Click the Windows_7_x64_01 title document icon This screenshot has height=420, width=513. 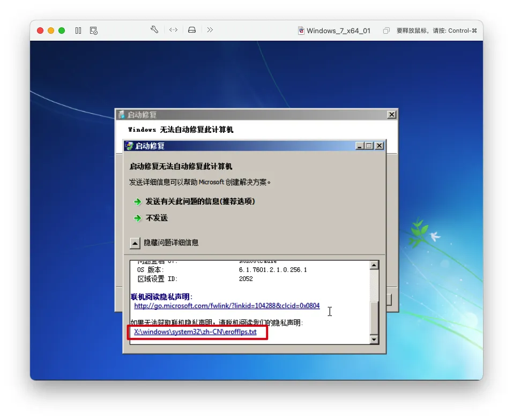pos(301,31)
